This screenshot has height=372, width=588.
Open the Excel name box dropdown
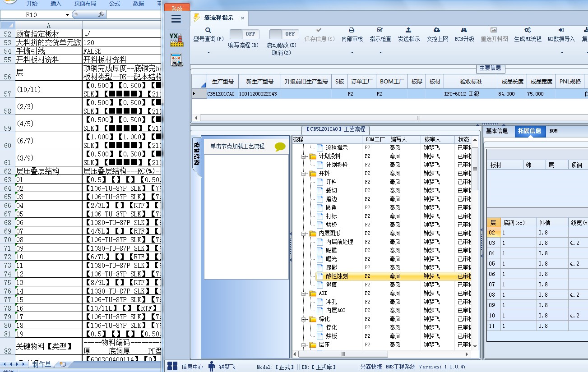tap(68, 14)
